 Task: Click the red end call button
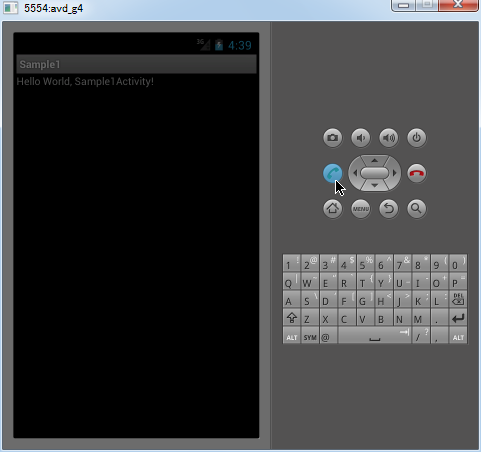point(417,173)
